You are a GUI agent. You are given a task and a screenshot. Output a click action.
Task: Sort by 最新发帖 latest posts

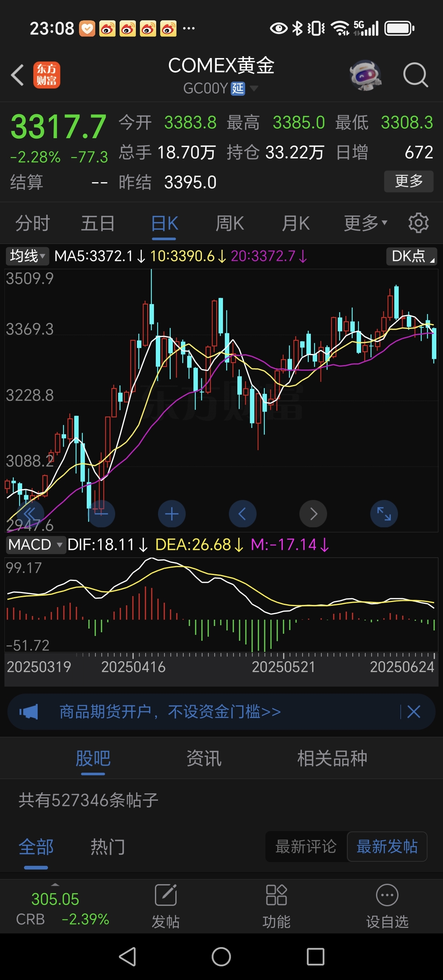click(x=387, y=847)
